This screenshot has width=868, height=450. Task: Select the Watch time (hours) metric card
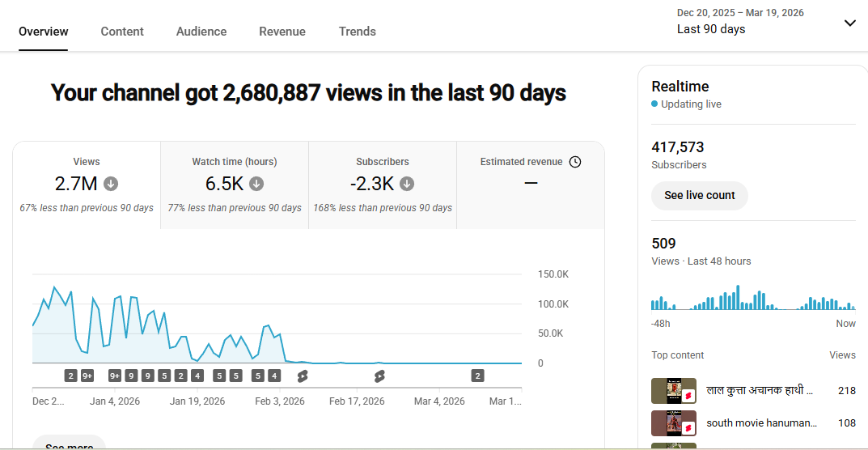coord(235,185)
